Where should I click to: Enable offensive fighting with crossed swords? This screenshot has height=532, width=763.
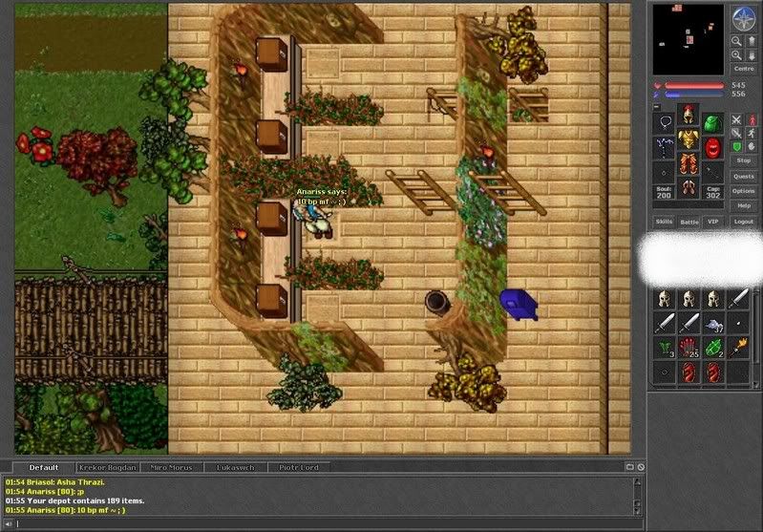pos(736,119)
